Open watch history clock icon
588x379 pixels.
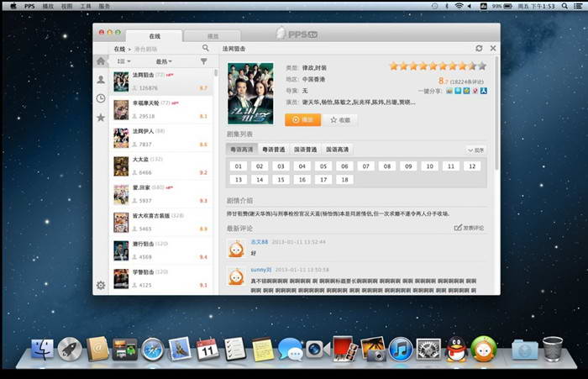[x=101, y=98]
